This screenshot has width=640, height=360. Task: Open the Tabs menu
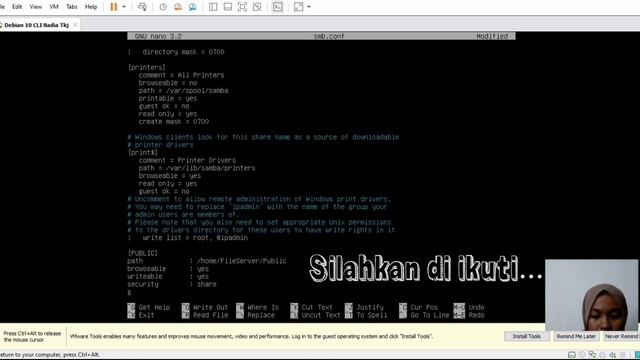coord(71,7)
